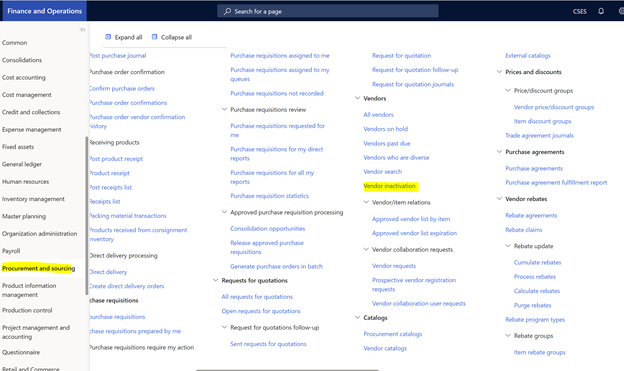Image resolution: width=624 pixels, height=371 pixels.
Task: Collapse Purchase agreements section chevron
Action: point(499,152)
